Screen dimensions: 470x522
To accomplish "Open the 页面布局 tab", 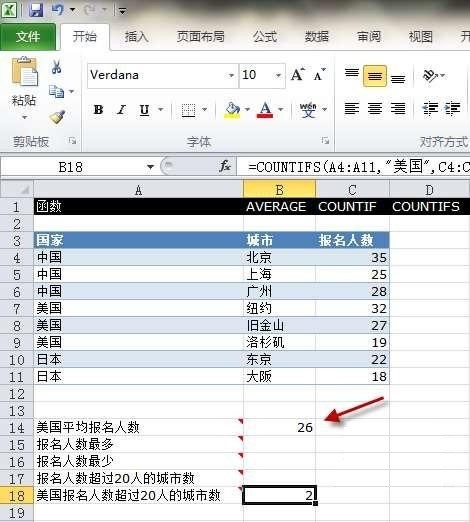I will pyautogui.click(x=201, y=37).
